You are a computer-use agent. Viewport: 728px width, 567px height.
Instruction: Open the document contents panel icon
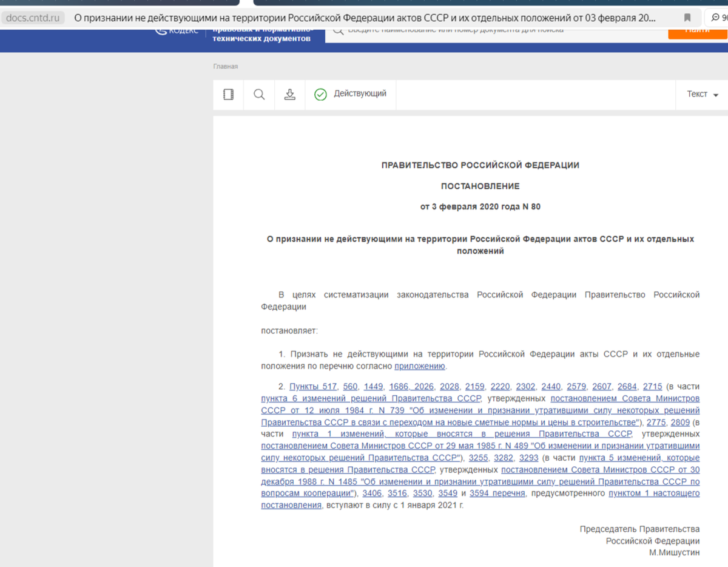point(229,94)
